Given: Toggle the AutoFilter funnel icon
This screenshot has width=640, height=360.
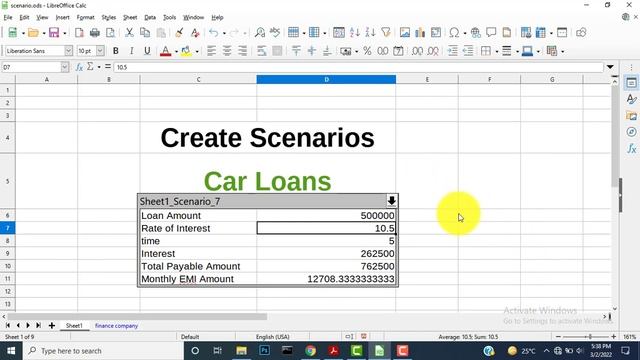Looking at the screenshot, I should [x=386, y=33].
